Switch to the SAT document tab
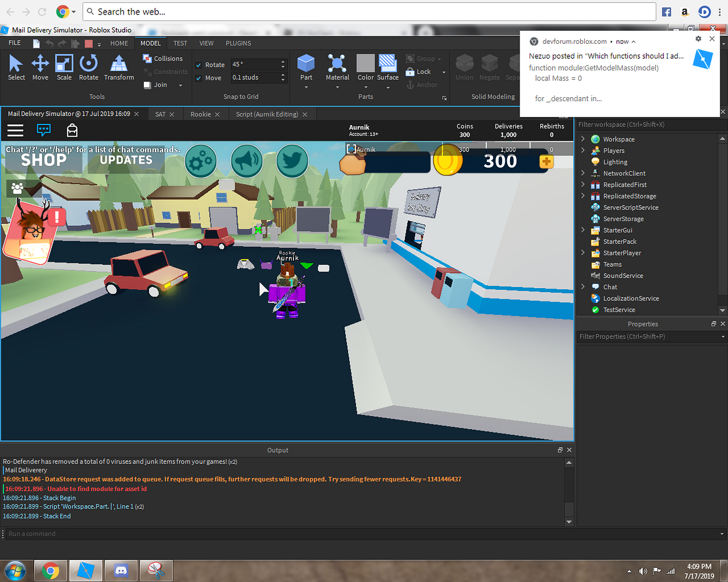728x582 pixels. pos(160,114)
